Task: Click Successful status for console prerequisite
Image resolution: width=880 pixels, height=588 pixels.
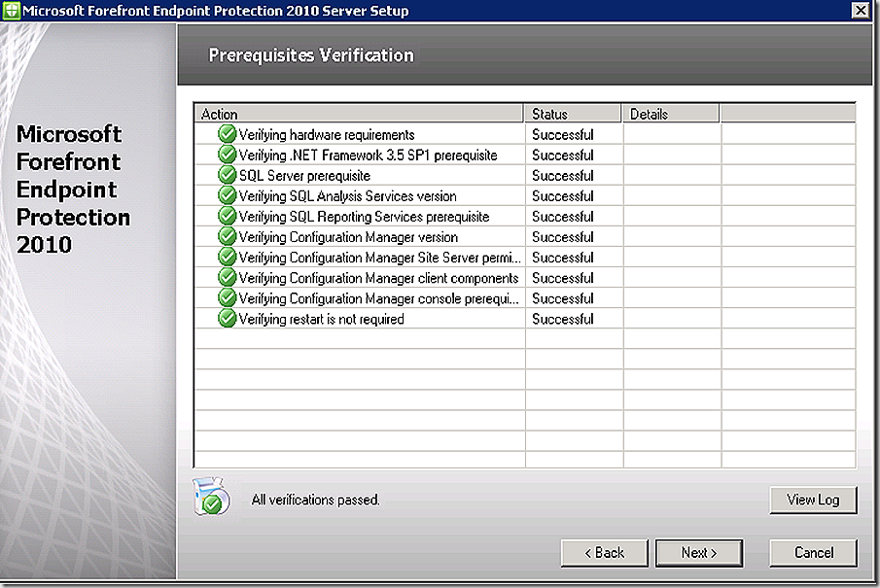Action: coord(562,298)
